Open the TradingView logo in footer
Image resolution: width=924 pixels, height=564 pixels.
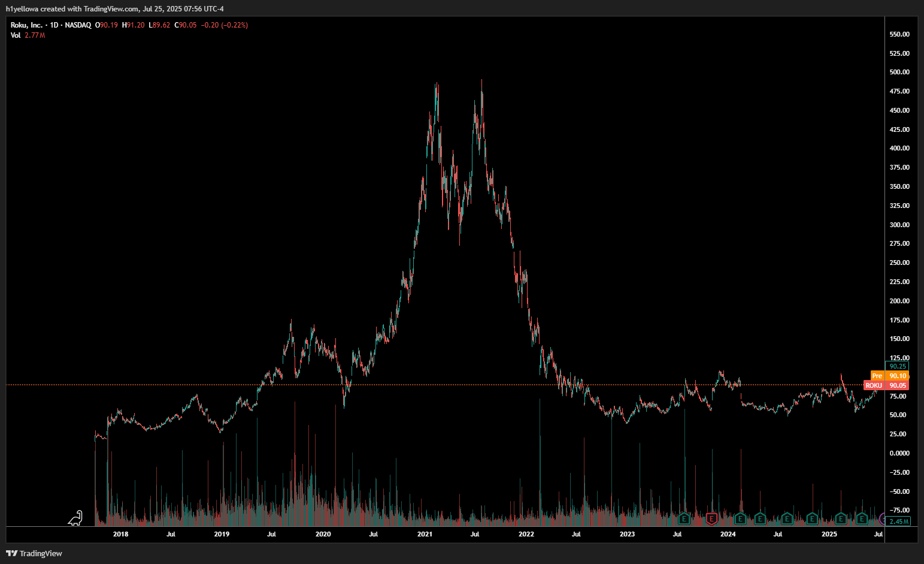[34, 553]
